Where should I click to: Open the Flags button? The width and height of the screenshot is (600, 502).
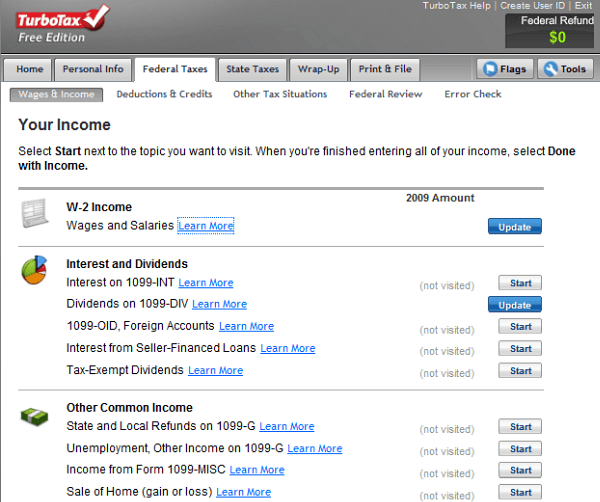pyautogui.click(x=503, y=69)
